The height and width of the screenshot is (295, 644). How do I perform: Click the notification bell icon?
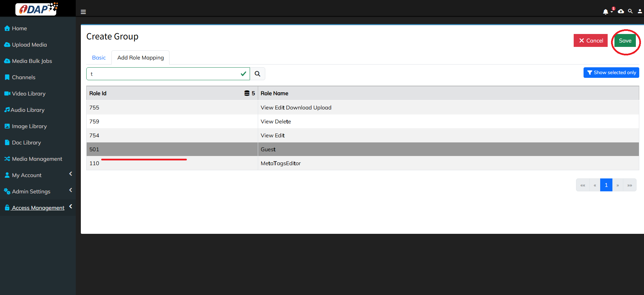[x=605, y=12]
